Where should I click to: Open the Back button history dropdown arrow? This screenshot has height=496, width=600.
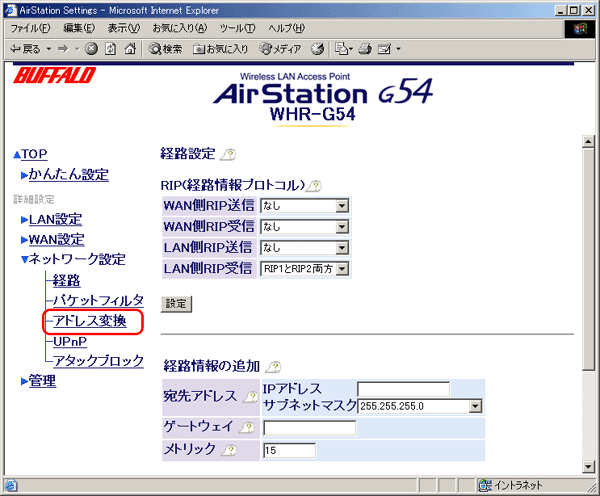(49, 49)
